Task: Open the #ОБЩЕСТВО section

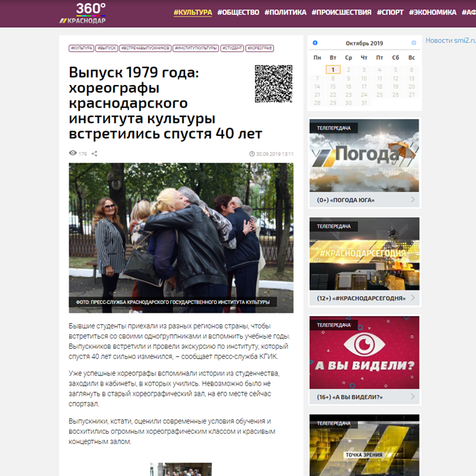Action: (238, 12)
